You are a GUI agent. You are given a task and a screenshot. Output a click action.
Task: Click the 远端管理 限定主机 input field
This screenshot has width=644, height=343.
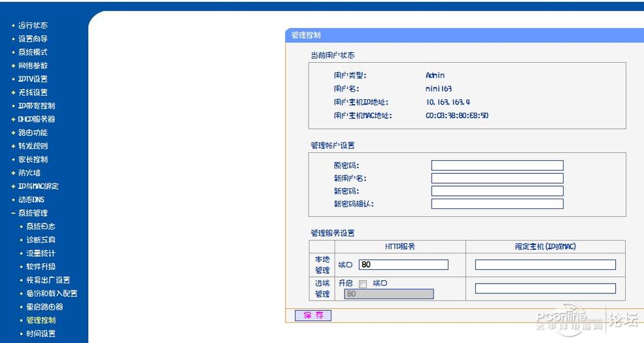tap(545, 288)
